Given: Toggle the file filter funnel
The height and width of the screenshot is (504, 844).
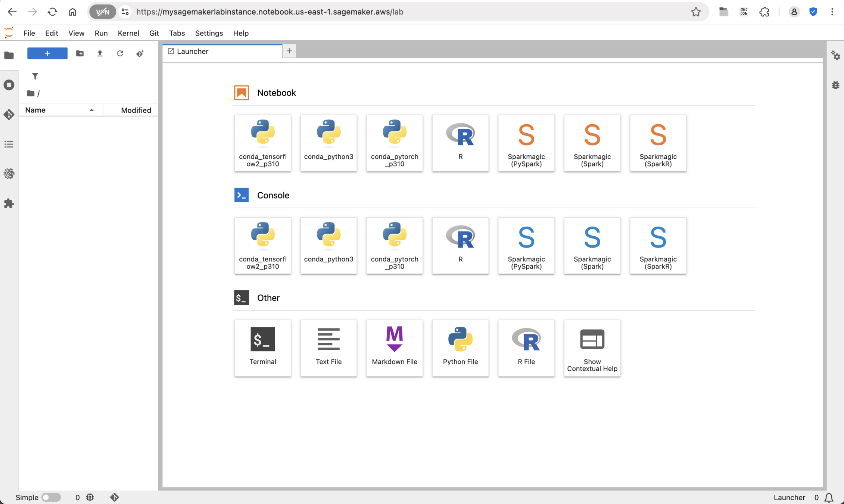Looking at the screenshot, I should (35, 76).
